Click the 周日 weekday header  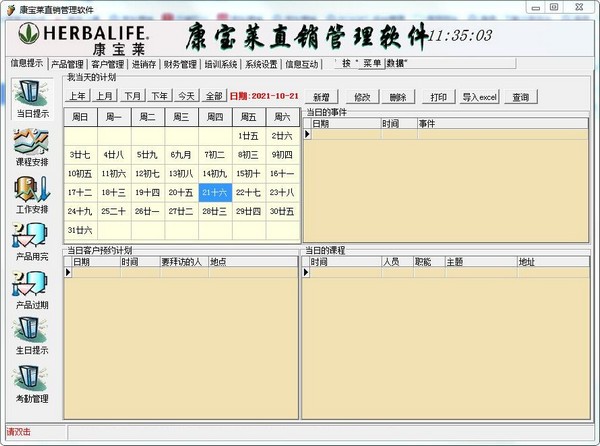coord(80,117)
